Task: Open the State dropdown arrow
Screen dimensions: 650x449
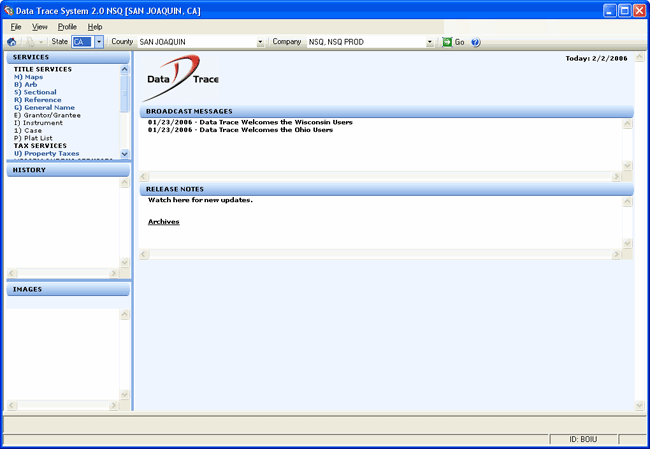Action: (99, 42)
